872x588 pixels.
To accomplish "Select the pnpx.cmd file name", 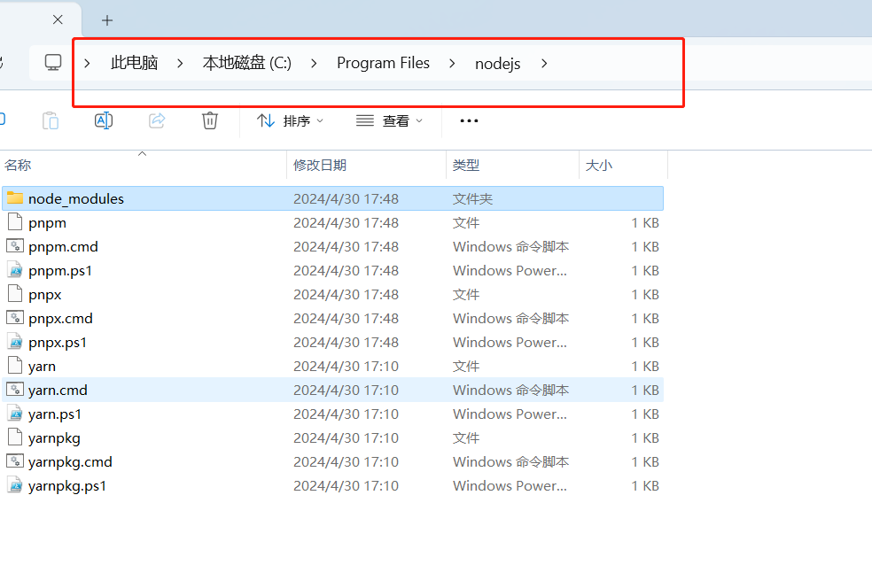I will point(60,319).
